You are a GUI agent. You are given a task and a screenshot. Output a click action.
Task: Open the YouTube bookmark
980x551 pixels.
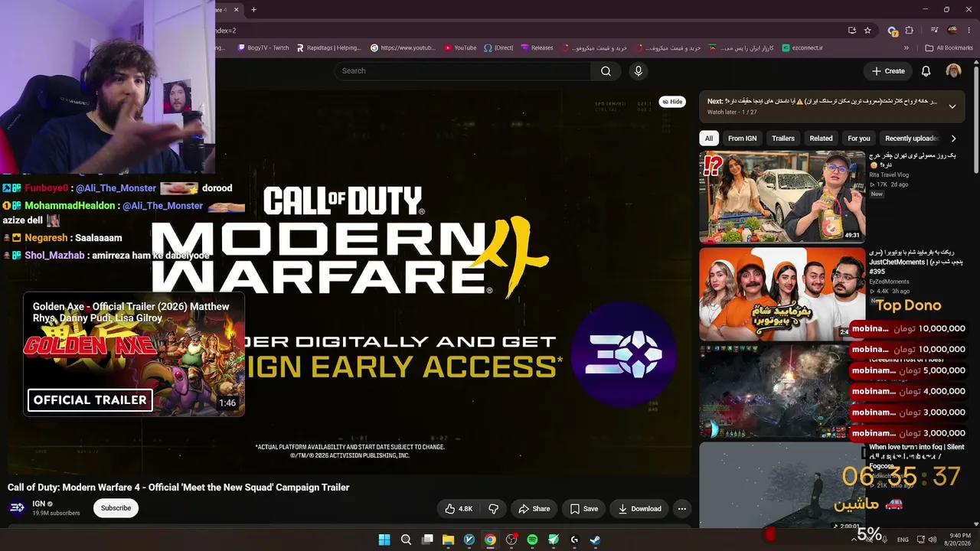(459, 47)
